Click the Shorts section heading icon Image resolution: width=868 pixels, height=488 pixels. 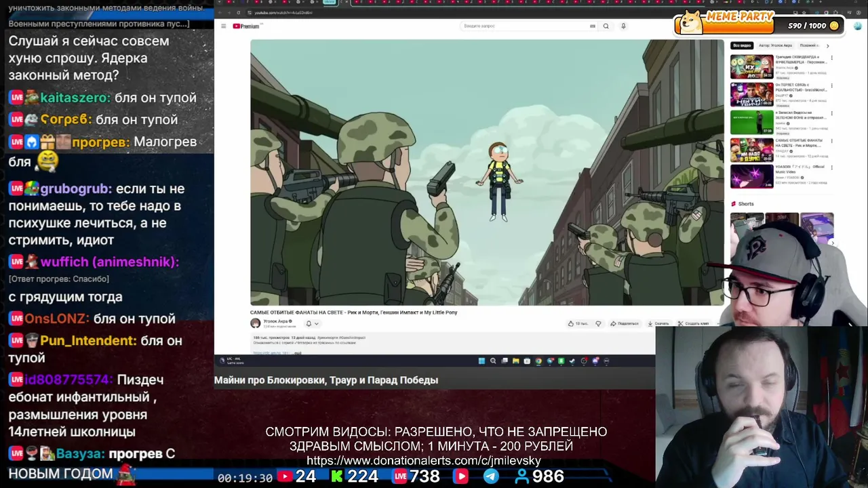733,203
